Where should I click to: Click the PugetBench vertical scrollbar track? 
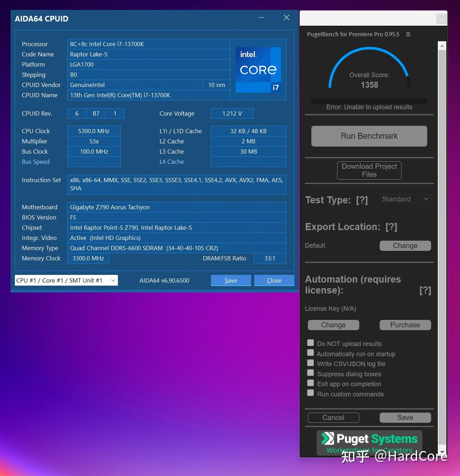click(442, 247)
